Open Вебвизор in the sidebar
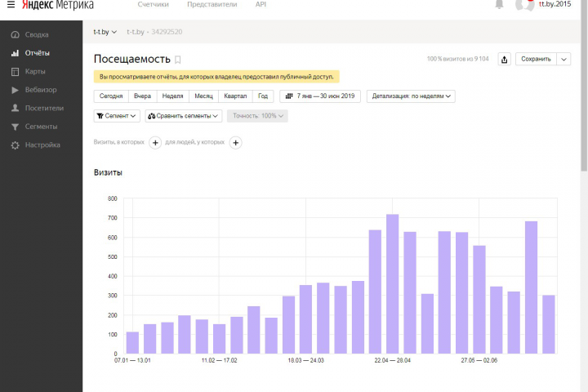The height and width of the screenshot is (392, 588). [x=41, y=89]
